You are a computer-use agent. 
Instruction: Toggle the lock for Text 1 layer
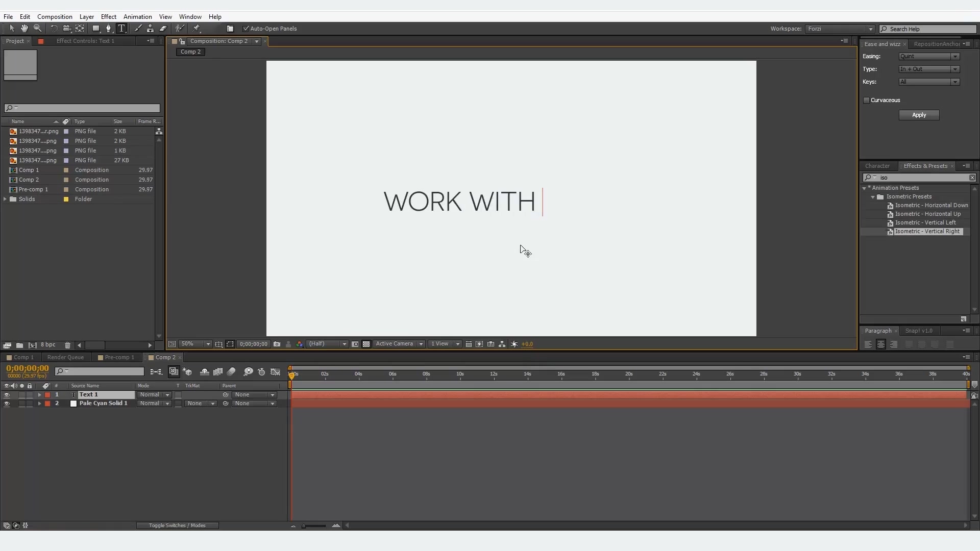30,395
